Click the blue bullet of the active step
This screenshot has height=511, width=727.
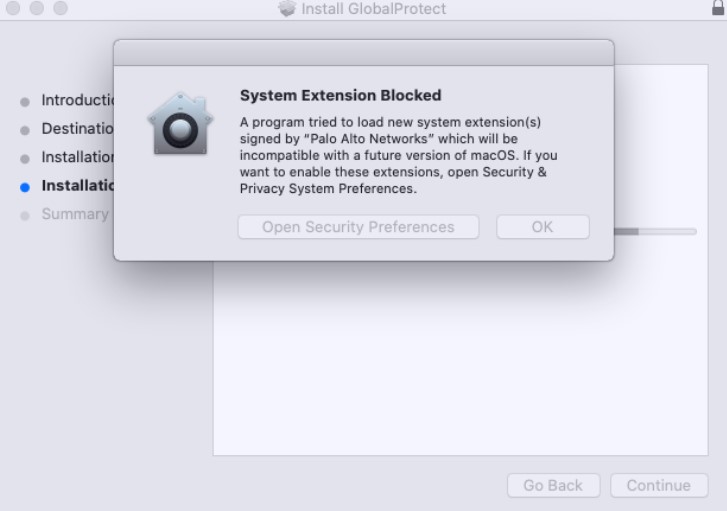point(25,186)
